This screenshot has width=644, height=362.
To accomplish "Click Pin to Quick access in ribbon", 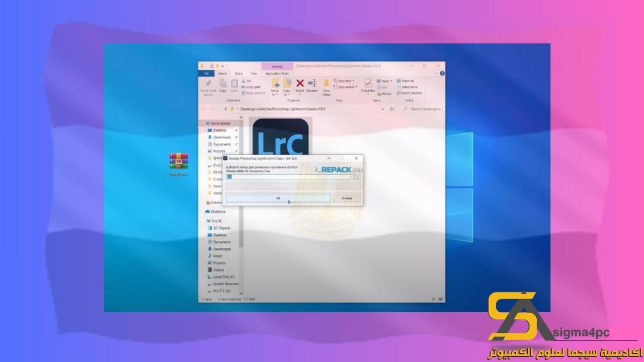I will point(208,86).
